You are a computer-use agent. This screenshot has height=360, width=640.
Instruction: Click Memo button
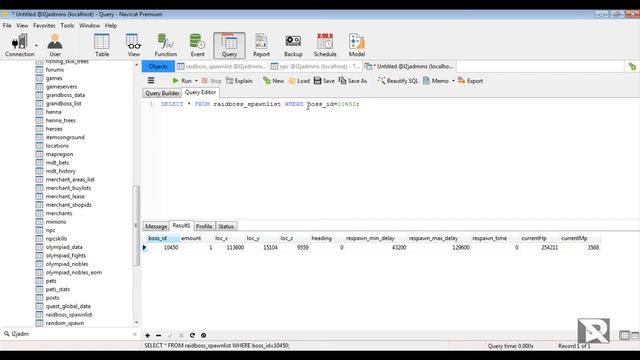point(436,81)
